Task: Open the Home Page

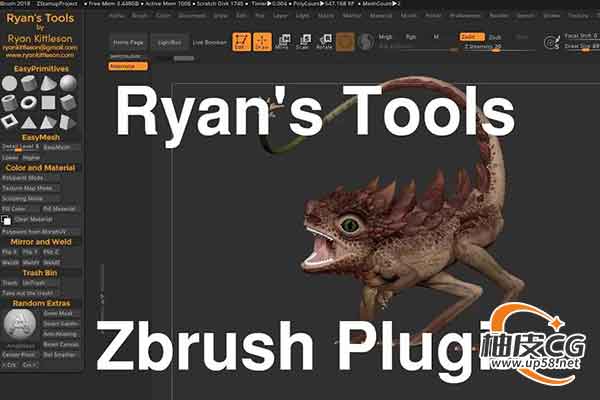Action: tap(128, 42)
